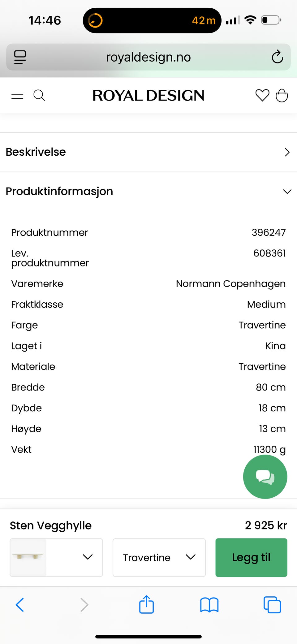Add item with Legg til button

(251, 557)
